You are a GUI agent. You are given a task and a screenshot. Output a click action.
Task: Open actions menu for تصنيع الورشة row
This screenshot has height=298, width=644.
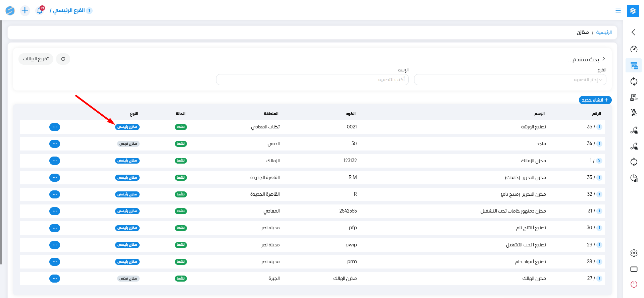click(x=55, y=127)
